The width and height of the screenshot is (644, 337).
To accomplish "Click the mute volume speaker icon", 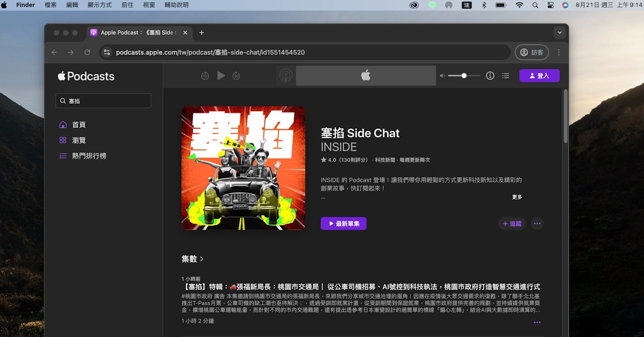I will (x=442, y=76).
